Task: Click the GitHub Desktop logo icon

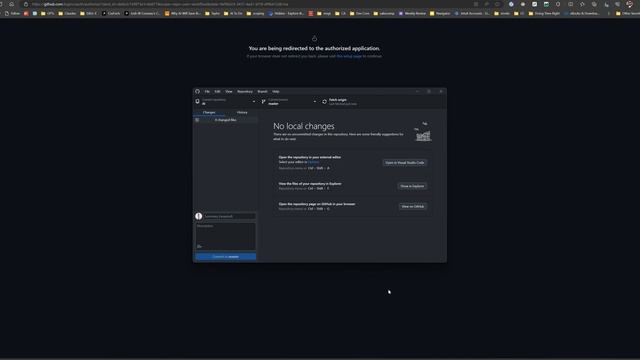Action: click(198, 91)
